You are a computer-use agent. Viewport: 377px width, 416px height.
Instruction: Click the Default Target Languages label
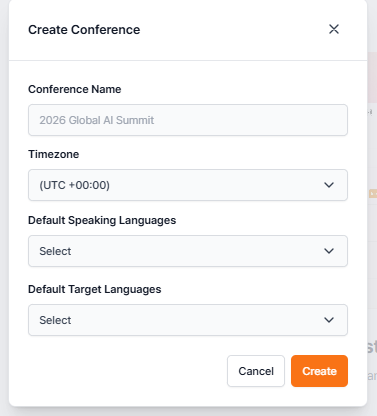[x=95, y=289]
